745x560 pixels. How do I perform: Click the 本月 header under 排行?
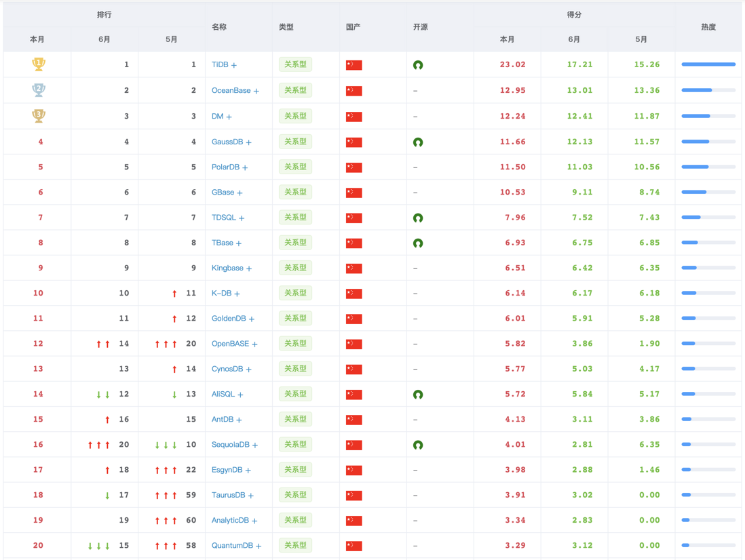tap(37, 39)
